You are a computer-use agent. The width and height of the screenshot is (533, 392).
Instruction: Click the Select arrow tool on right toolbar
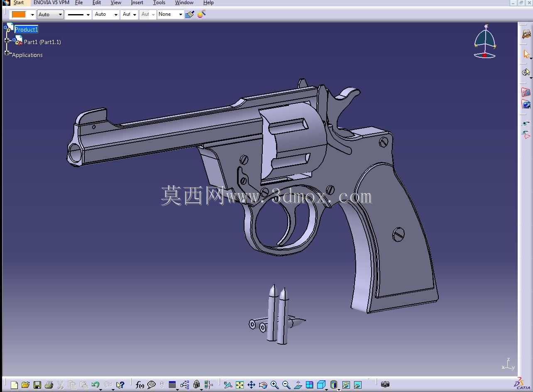pos(526,54)
